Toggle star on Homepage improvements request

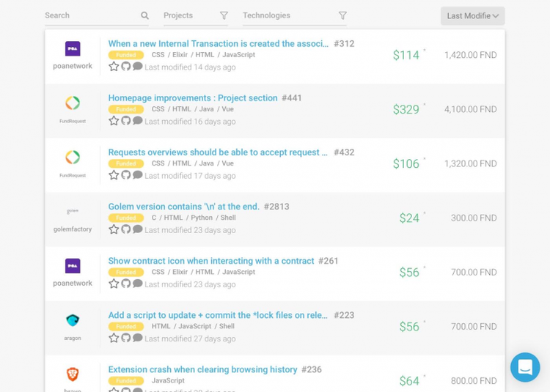click(114, 121)
